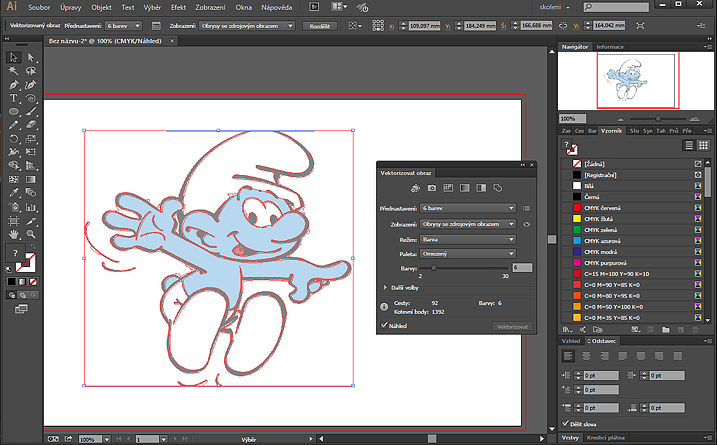
Task: Open the zoom level dropdown in status bar
Action: 107,439
